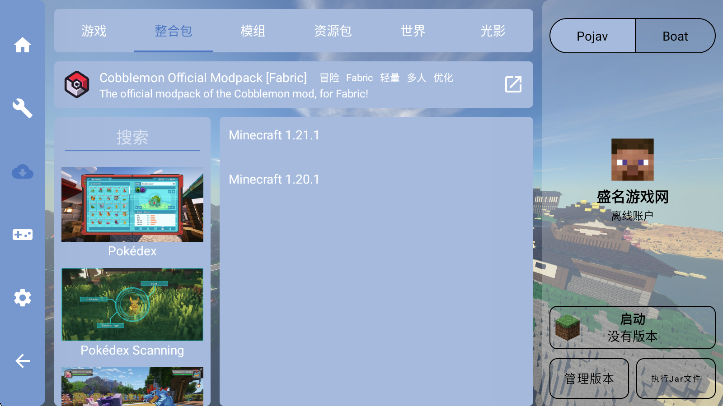723x406 pixels.
Task: Click the Steve account avatar
Action: pyautogui.click(x=632, y=159)
